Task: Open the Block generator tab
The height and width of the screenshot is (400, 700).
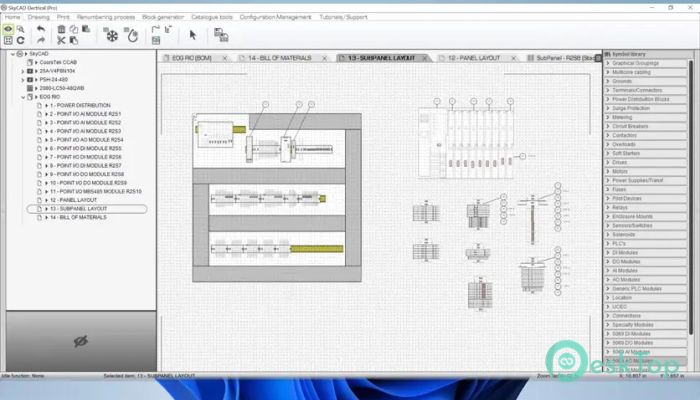Action: coord(162,17)
